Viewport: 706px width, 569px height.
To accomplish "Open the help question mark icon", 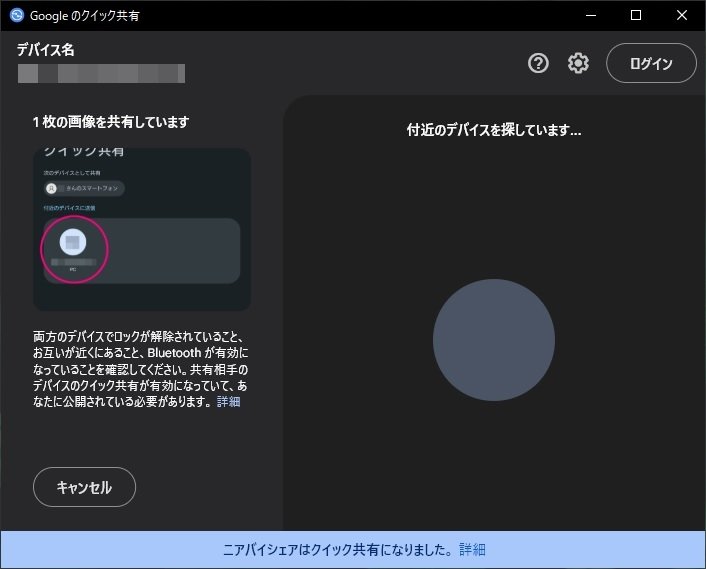I will pos(538,63).
